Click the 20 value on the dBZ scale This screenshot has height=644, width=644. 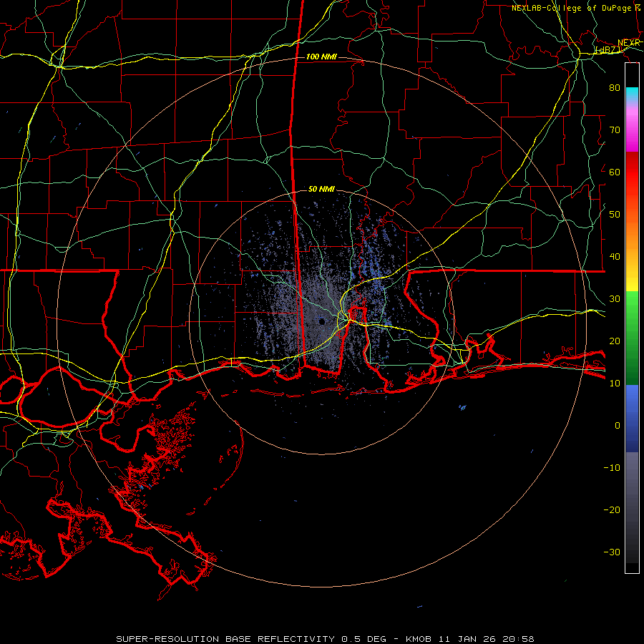pos(615,341)
